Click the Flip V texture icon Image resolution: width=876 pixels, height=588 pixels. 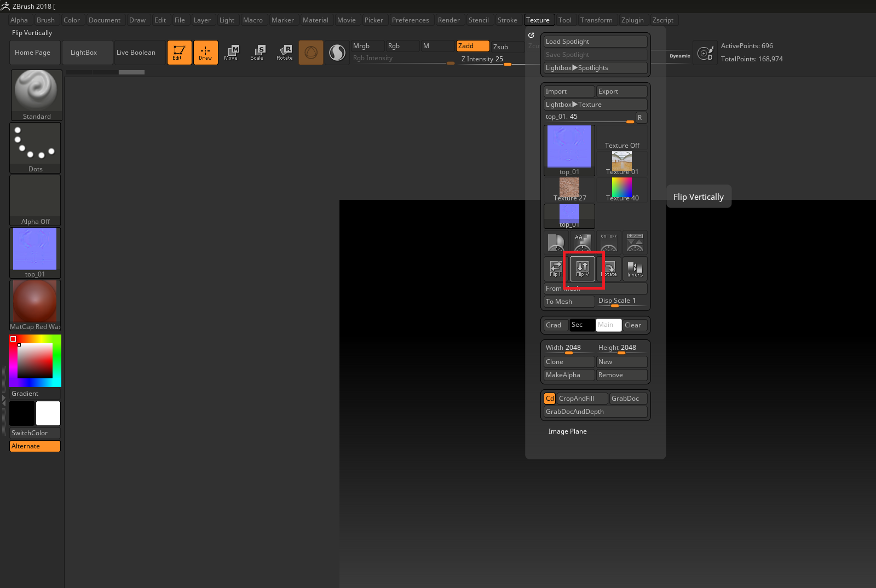click(582, 269)
